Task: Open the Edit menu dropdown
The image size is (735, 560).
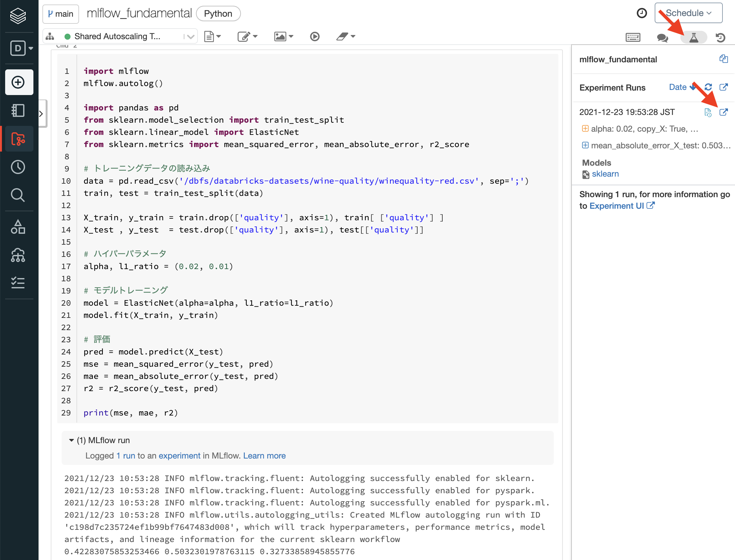Action: (x=247, y=36)
